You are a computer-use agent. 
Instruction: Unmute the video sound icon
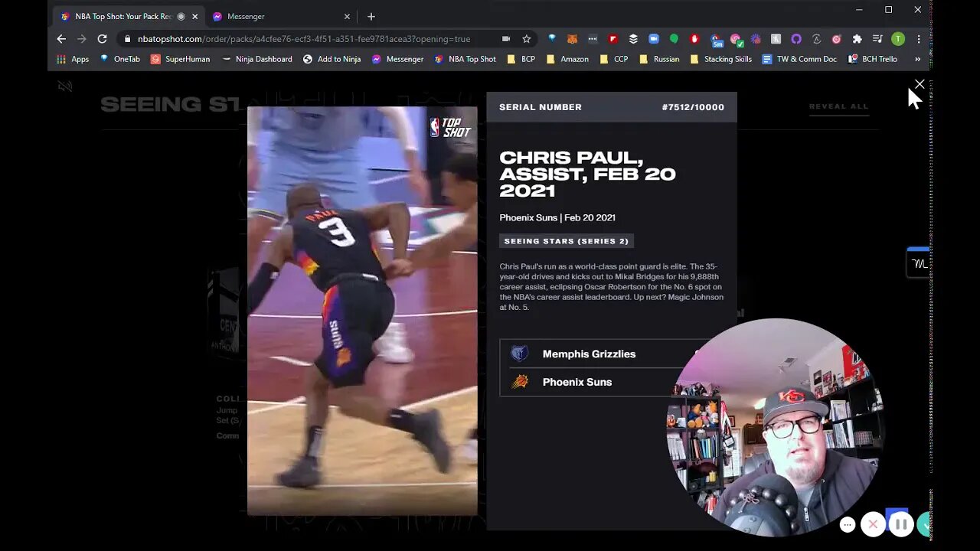click(x=65, y=86)
